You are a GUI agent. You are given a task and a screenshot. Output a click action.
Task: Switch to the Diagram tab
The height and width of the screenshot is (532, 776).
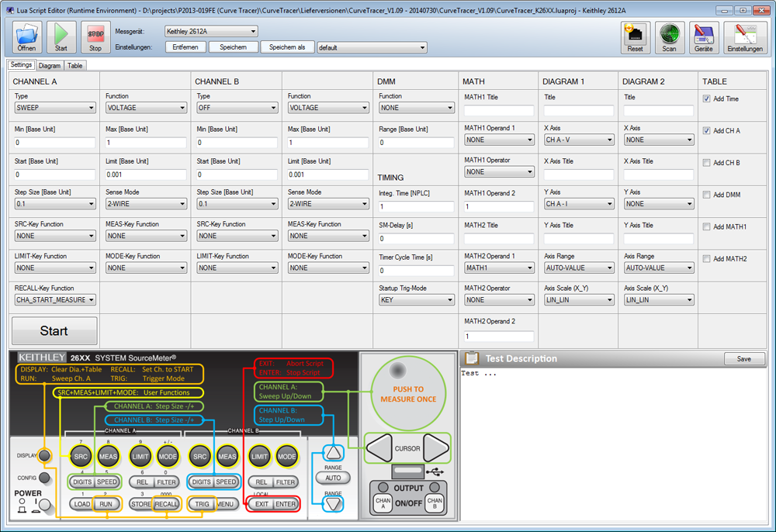tap(50, 66)
